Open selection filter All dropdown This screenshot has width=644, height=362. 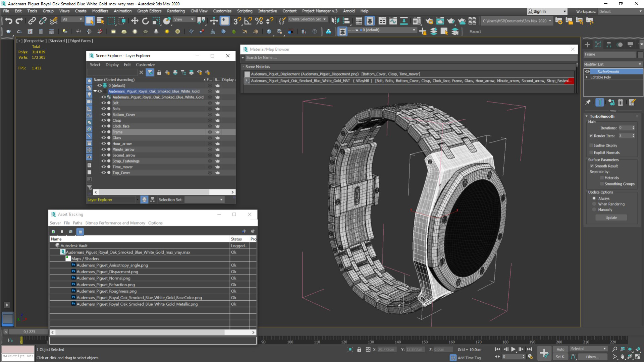(72, 19)
